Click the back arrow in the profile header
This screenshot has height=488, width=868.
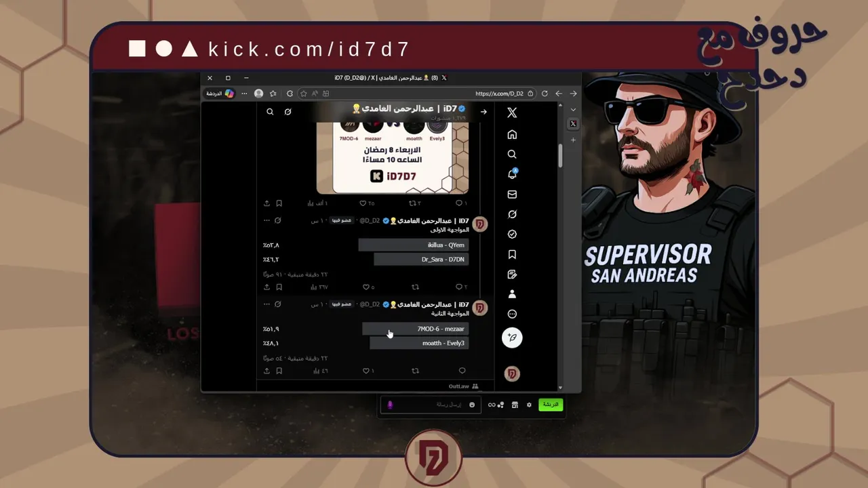pyautogui.click(x=484, y=112)
